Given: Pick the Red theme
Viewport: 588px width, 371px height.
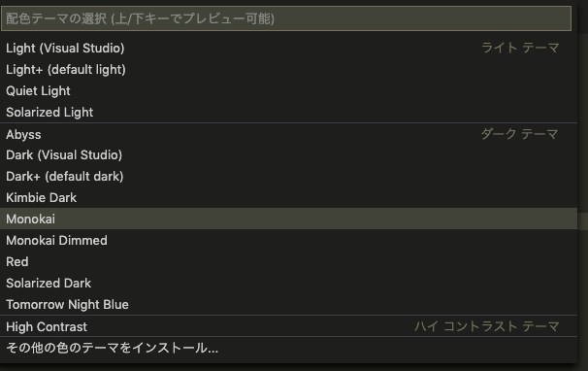Looking at the screenshot, I should [x=288, y=261].
